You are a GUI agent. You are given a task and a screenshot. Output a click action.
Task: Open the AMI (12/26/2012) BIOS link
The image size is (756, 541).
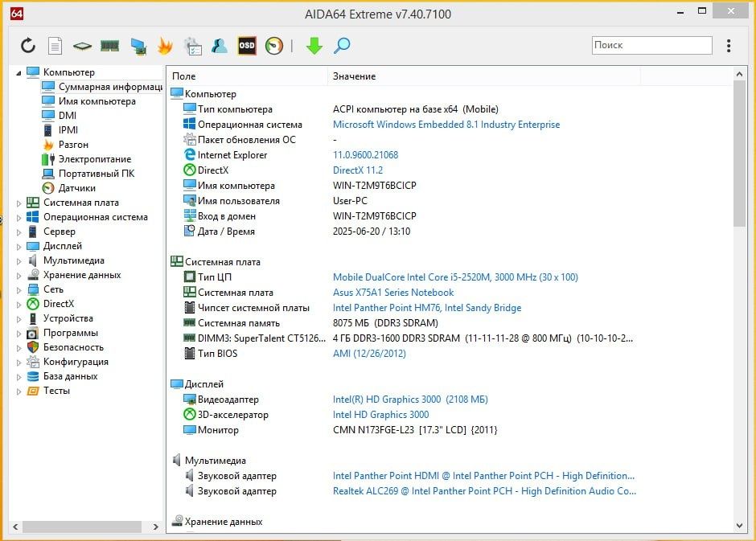pyautogui.click(x=369, y=353)
